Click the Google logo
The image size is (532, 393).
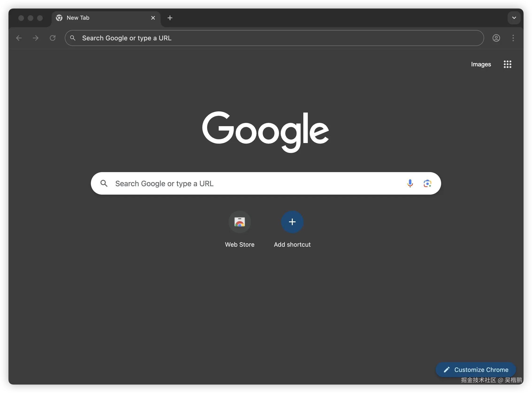tap(266, 131)
